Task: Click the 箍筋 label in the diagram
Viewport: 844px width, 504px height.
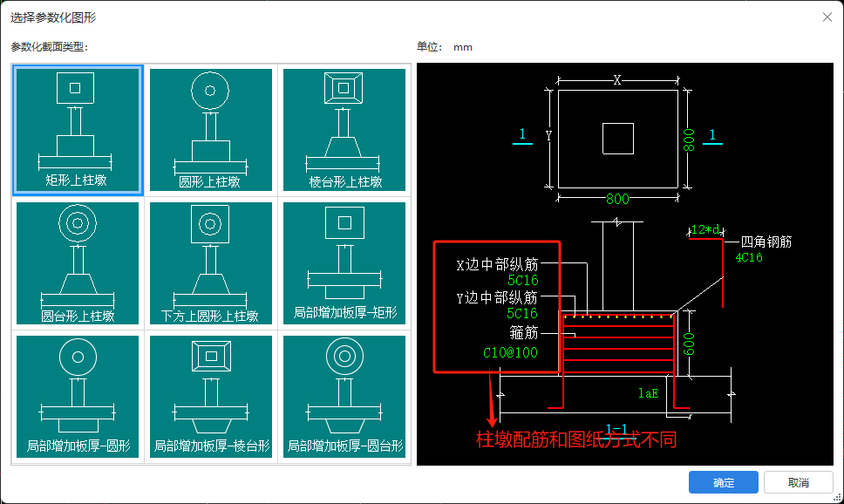Action: (x=524, y=333)
